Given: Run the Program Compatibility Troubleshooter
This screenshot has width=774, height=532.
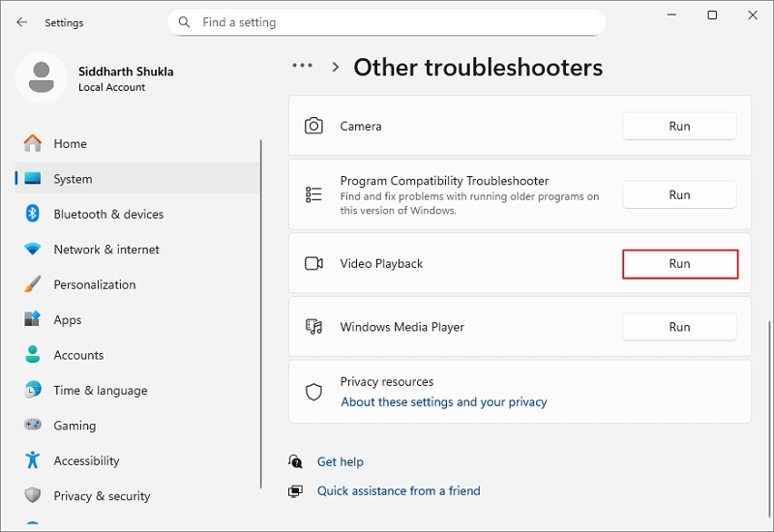Looking at the screenshot, I should pyautogui.click(x=679, y=195).
